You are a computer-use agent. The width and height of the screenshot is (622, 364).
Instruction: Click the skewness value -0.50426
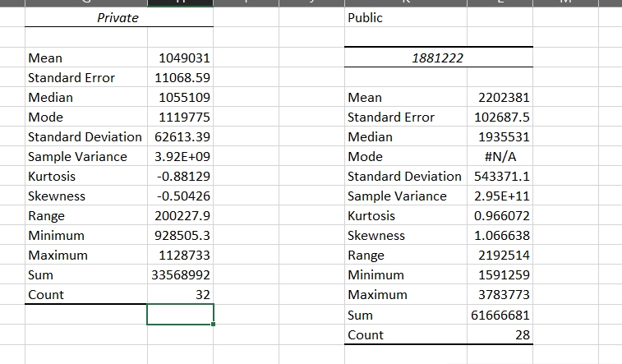[181, 196]
